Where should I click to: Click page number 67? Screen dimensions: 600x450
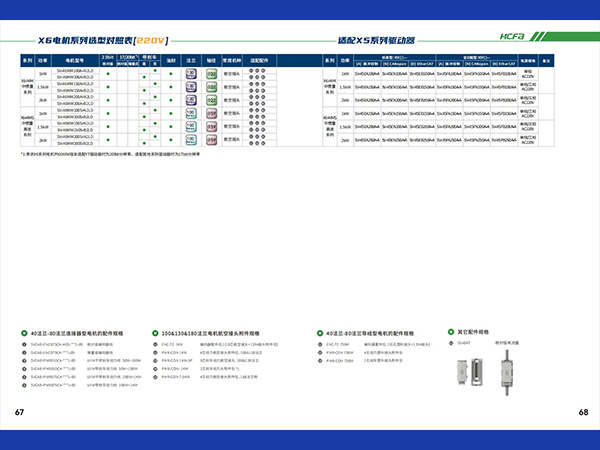pyautogui.click(x=19, y=412)
